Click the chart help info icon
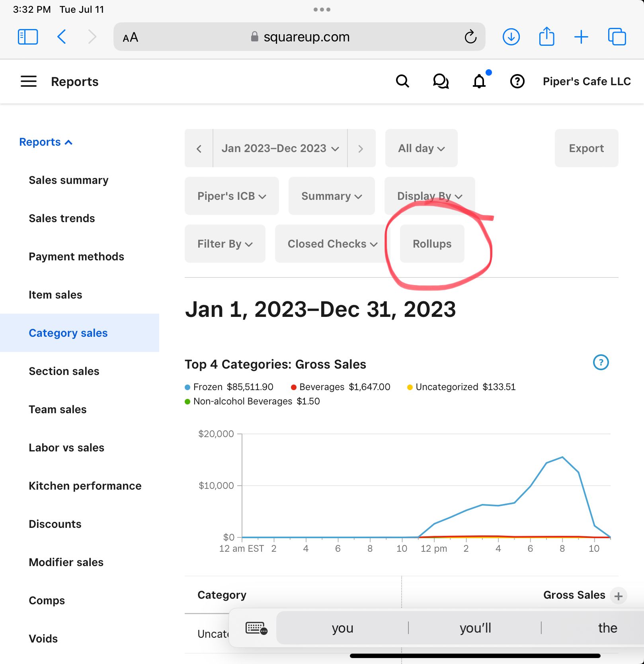Viewport: 644px width, 664px height. click(x=601, y=362)
